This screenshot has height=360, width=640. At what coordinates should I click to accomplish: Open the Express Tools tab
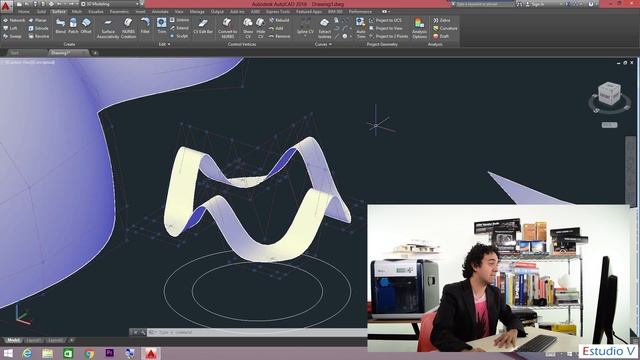coord(278,12)
